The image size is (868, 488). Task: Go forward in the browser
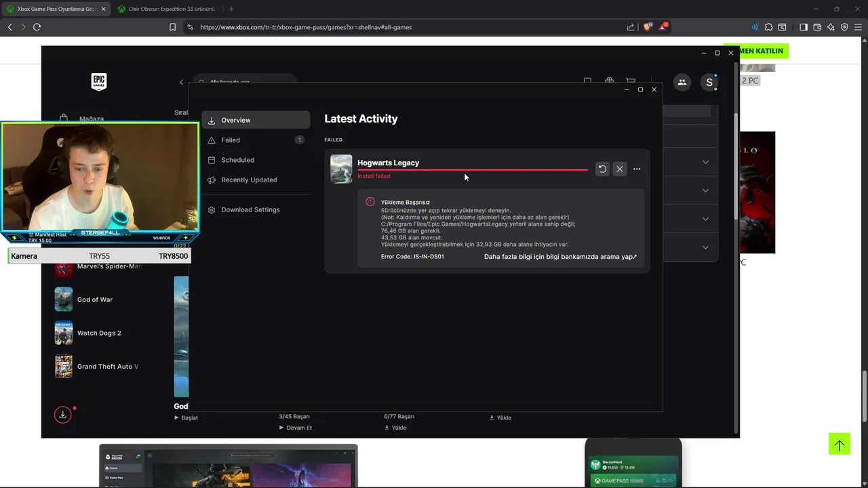pyautogui.click(x=23, y=27)
